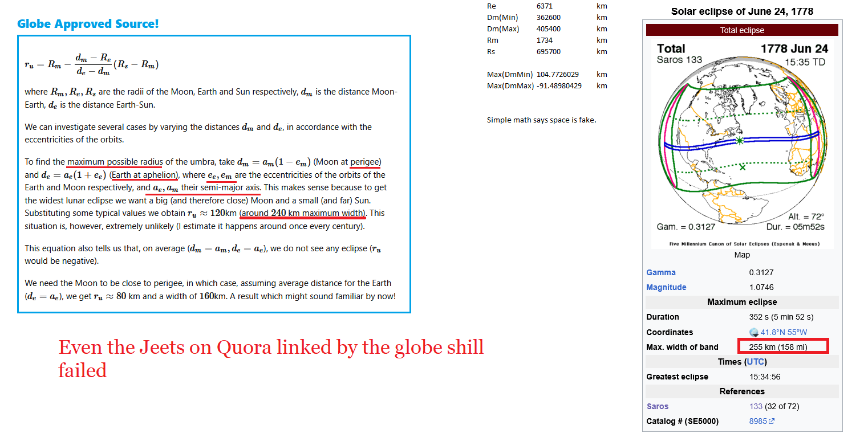
Task: Open the Magnitude link in the infobox
Action: point(666,287)
